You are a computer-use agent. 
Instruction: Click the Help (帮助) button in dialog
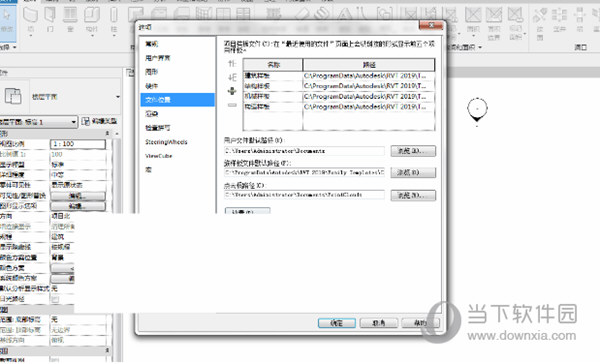click(x=420, y=323)
